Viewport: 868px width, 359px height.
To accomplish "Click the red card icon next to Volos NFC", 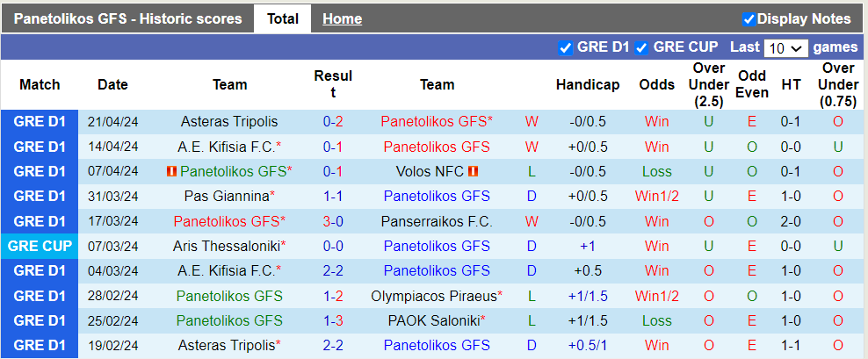I will 474,172.
